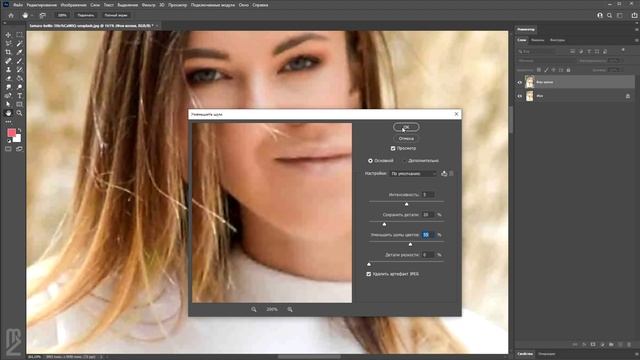
Task: Click the Share icon at top right
Action: pyautogui.click(x=634, y=16)
